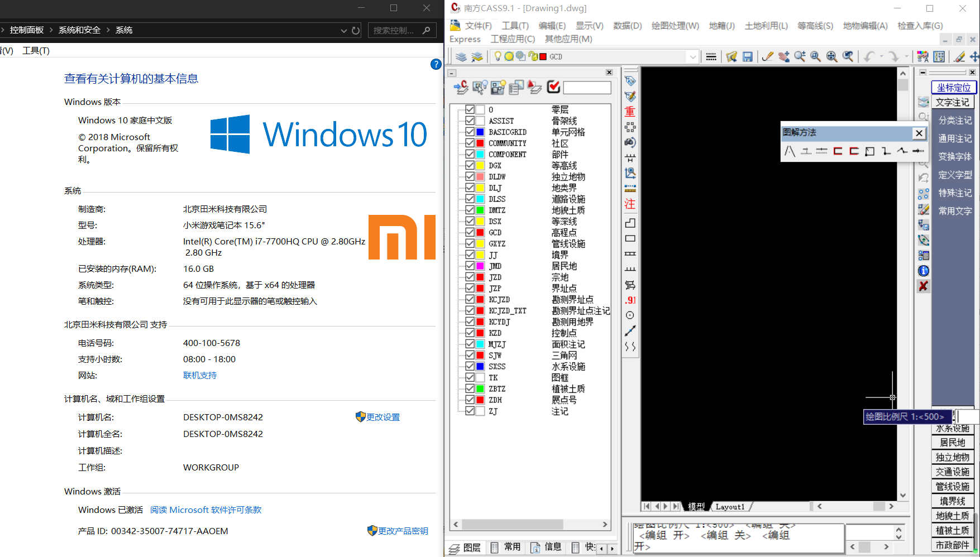
Task: Click the first icon in 图解方法 toolbar
Action: (x=790, y=151)
